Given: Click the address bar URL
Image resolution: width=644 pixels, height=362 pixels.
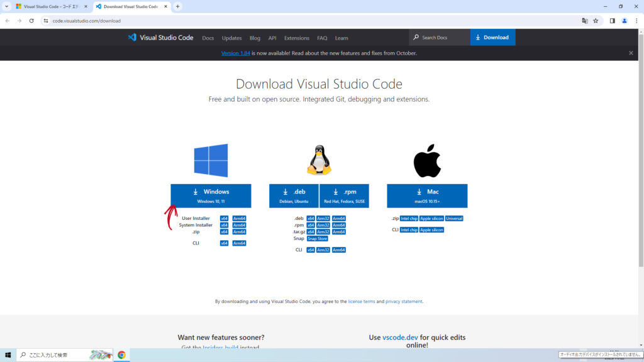Looking at the screenshot, I should pyautogui.click(x=87, y=21).
